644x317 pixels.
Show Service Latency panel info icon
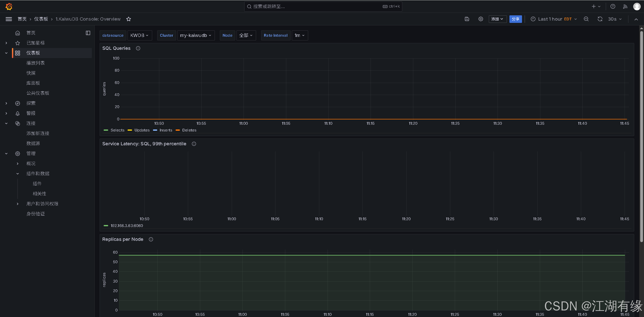pos(194,144)
